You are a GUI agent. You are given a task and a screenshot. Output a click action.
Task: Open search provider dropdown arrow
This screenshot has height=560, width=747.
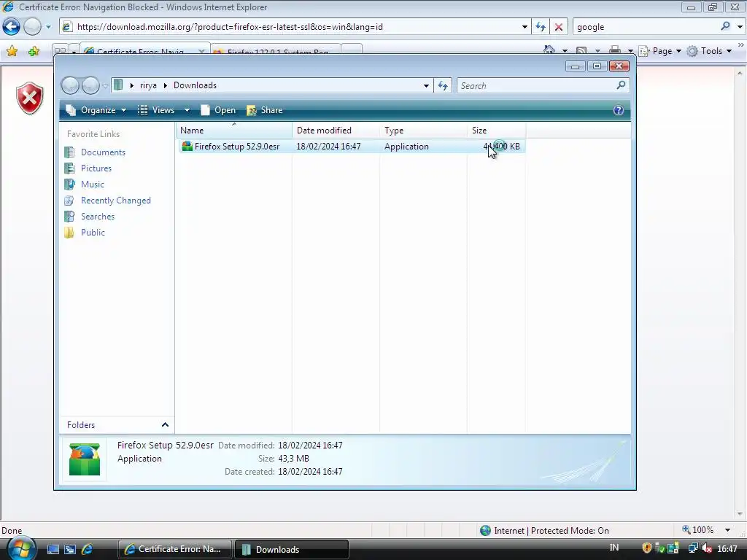[x=740, y=27]
